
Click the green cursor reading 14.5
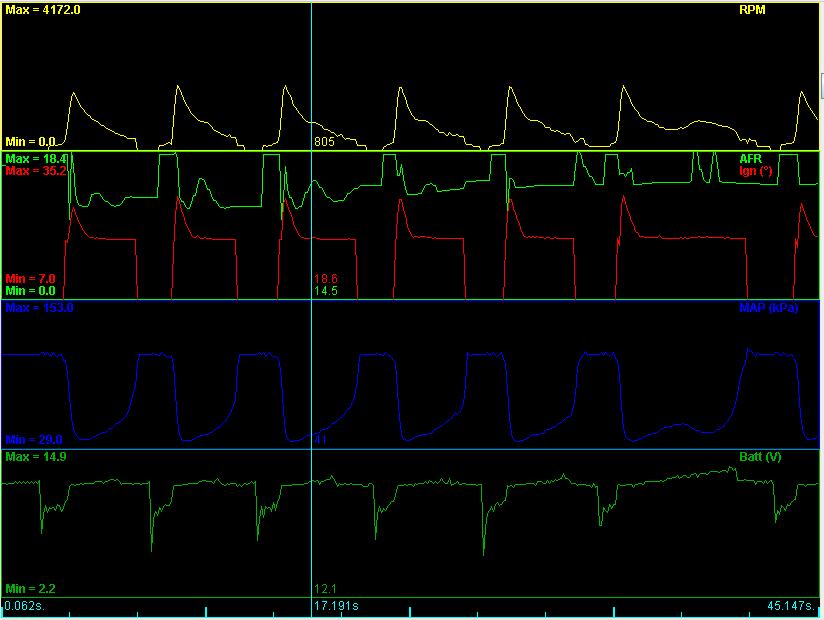pos(326,291)
